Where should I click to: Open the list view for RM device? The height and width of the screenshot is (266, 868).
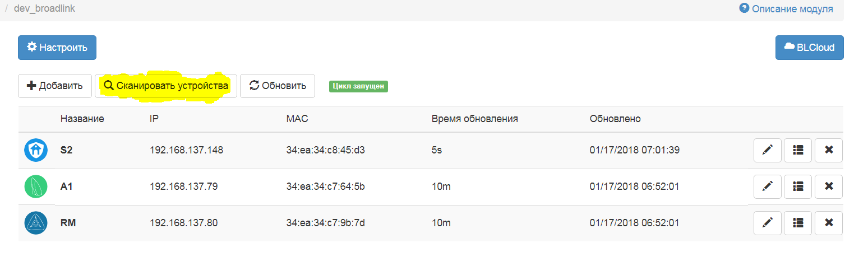798,223
